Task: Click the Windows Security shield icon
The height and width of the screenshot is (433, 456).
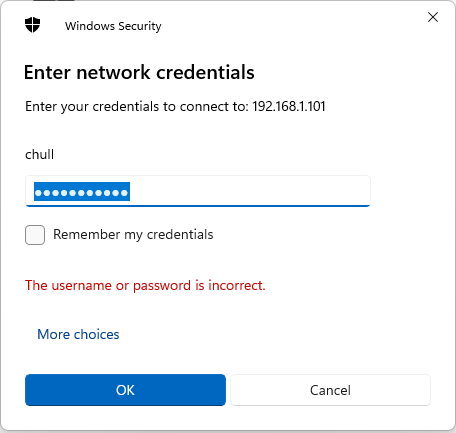Action: [x=32, y=25]
